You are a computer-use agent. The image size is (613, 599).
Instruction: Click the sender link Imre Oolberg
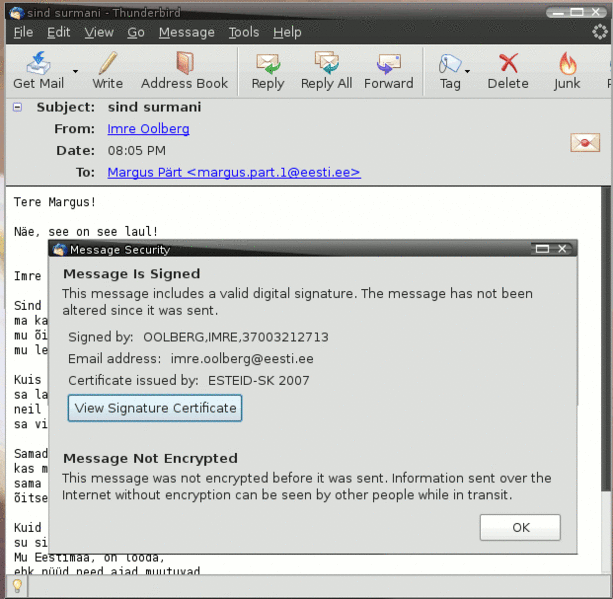coord(148,129)
